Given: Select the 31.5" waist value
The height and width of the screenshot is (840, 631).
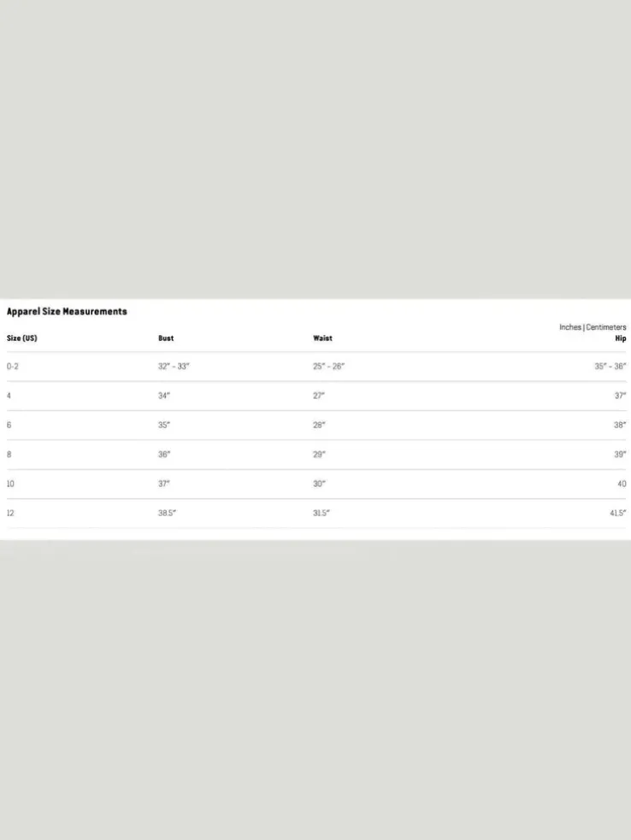Looking at the screenshot, I should click(321, 514).
